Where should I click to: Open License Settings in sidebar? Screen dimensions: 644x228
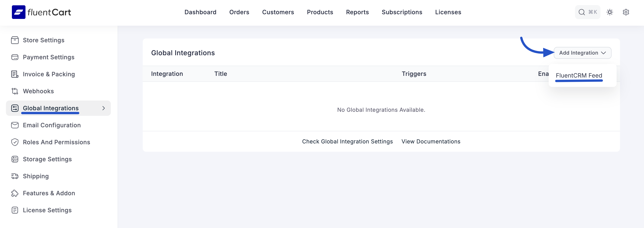47,210
